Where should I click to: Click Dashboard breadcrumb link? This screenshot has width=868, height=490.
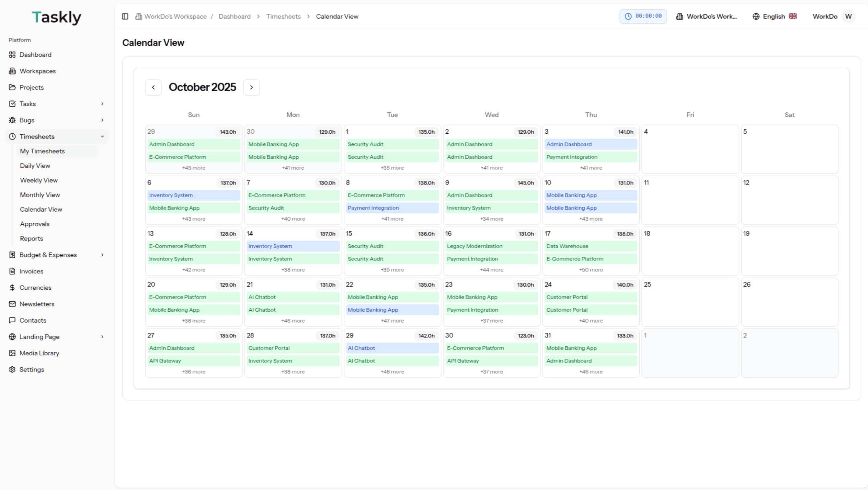[x=235, y=16]
